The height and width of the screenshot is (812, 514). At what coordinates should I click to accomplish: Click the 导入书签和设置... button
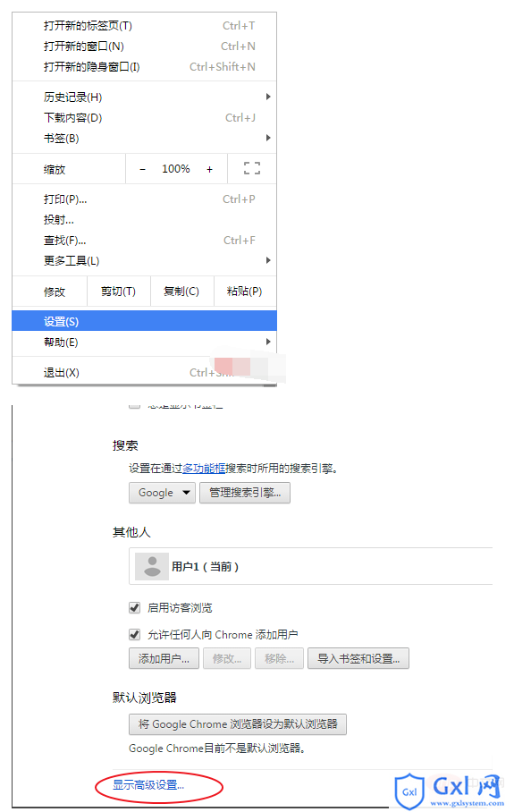pyautogui.click(x=358, y=658)
